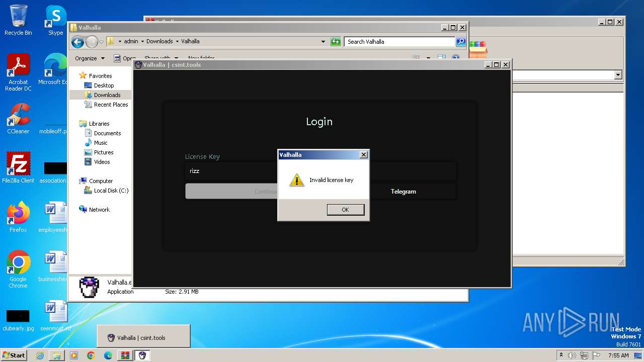Viewport: 644px width, 362px height.
Task: Open address bar history dropdown arrow
Action: 323,42
